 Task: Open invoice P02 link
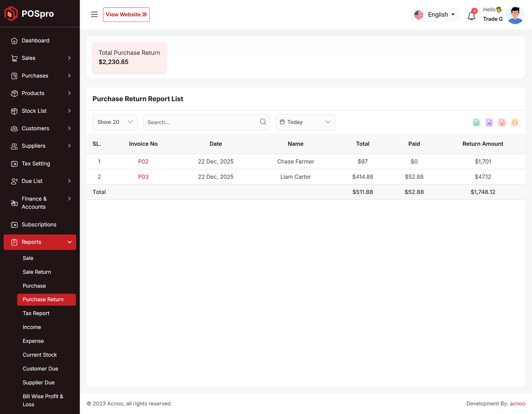coord(143,162)
